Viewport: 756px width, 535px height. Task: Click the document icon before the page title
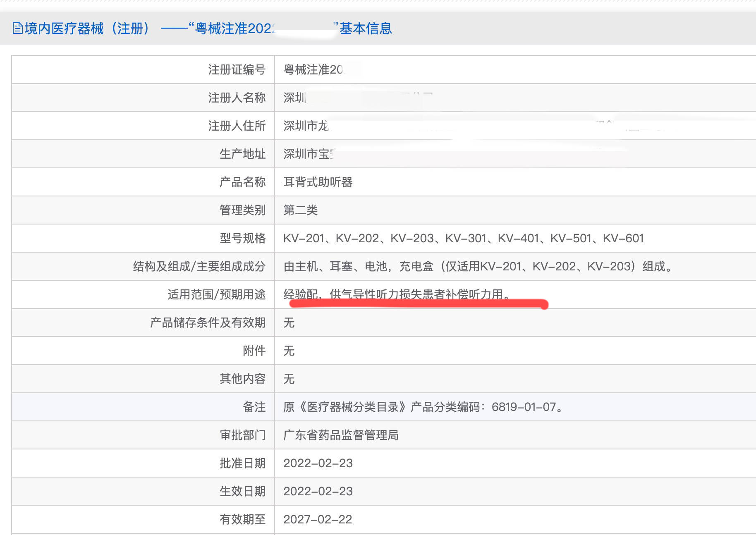click(x=17, y=29)
